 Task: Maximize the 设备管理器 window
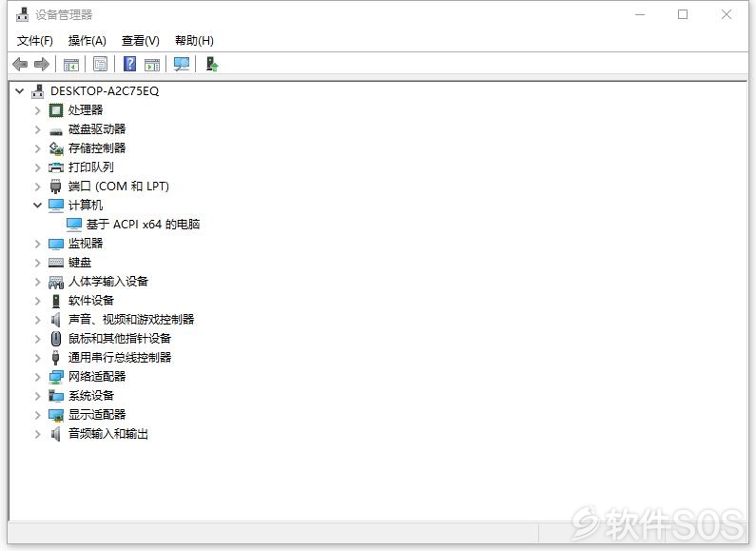[x=683, y=14]
